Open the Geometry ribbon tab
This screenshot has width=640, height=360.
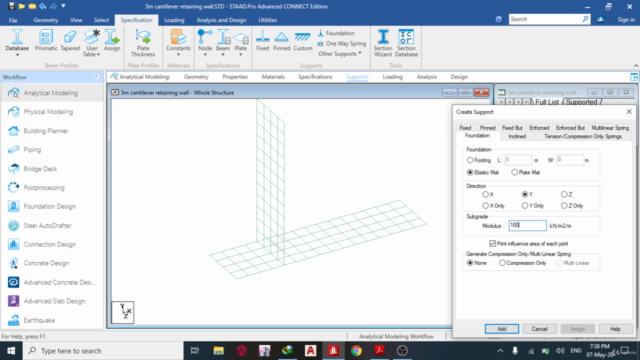[46, 20]
